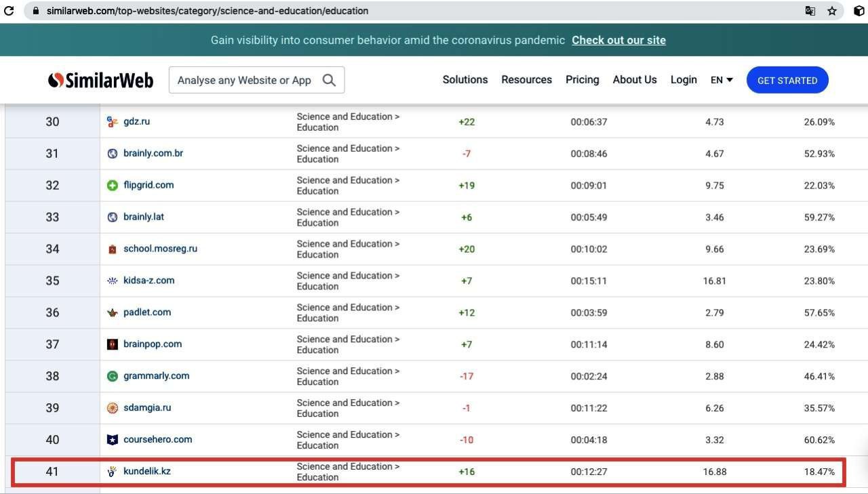The width and height of the screenshot is (868, 494).
Task: Select pages per visit value 16.88
Action: 715,472
